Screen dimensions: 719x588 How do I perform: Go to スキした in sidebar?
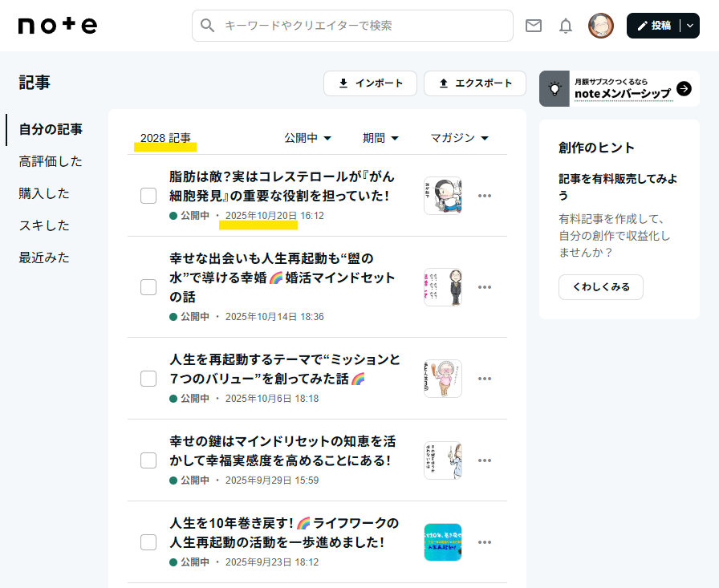44,225
